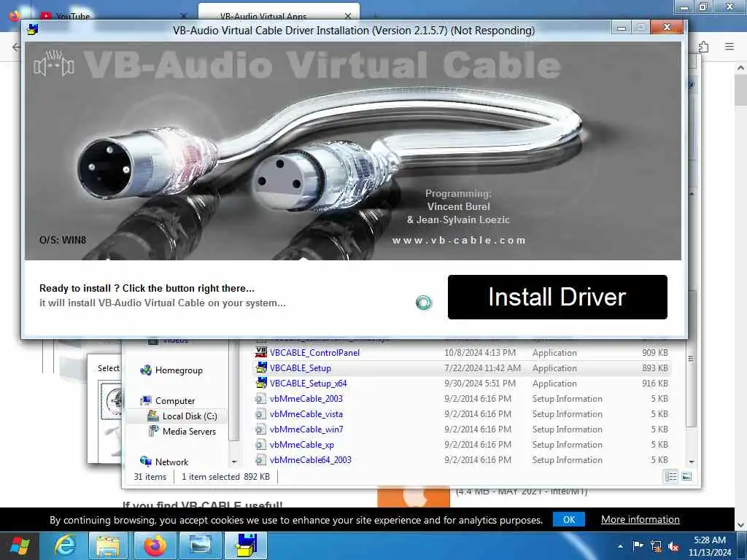
Task: Click the Install Driver button
Action: click(x=557, y=297)
